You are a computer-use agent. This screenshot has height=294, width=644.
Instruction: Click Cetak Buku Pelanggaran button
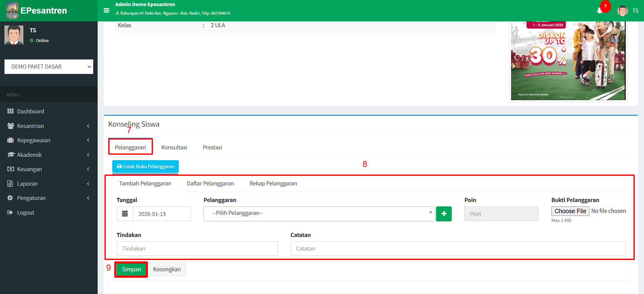(x=145, y=166)
